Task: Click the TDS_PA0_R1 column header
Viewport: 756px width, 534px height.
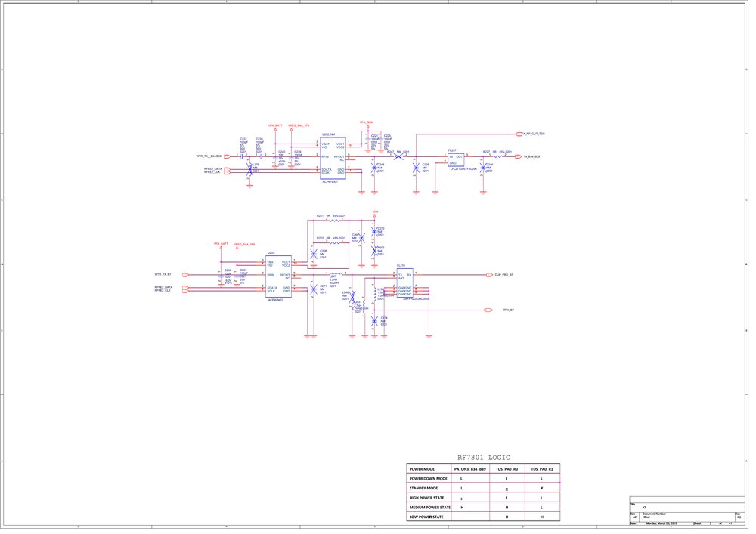Action: pos(542,469)
